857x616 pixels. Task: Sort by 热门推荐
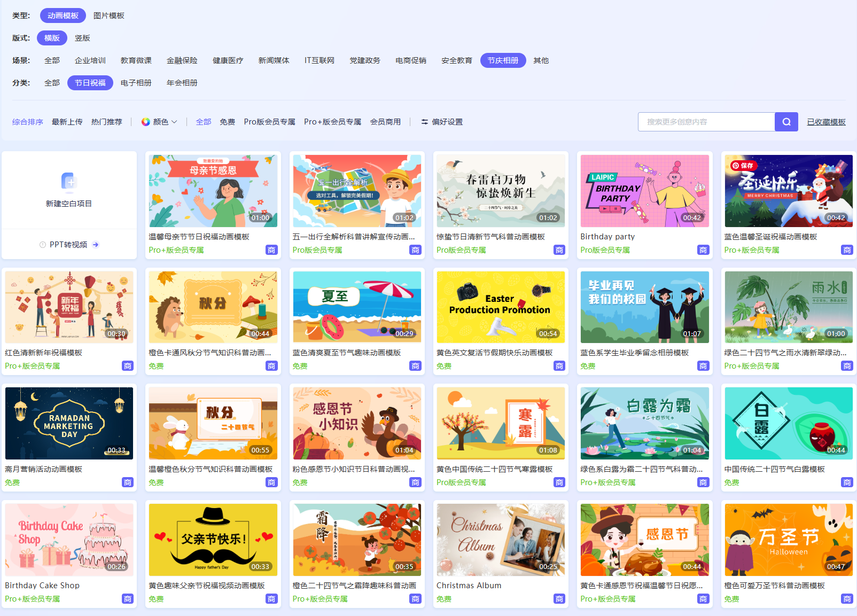(x=106, y=122)
